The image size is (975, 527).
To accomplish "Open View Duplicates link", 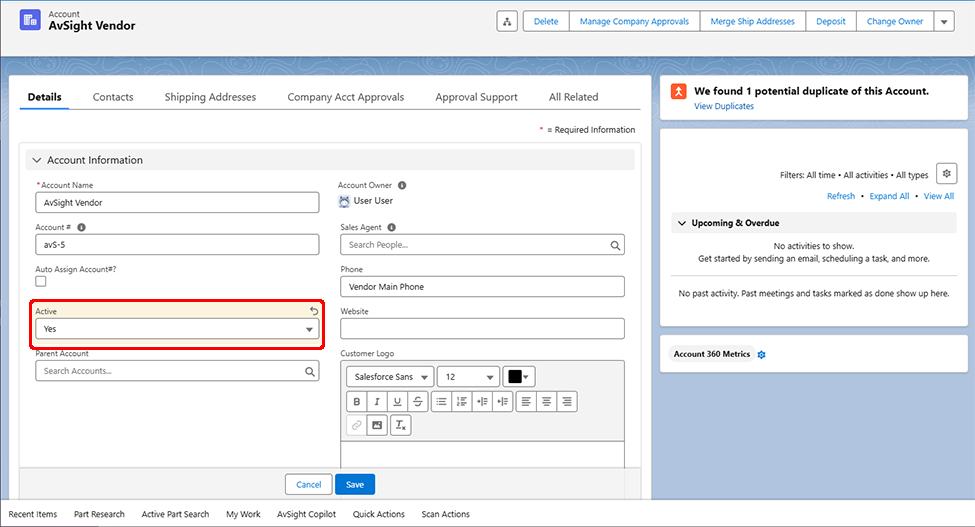I will point(724,106).
